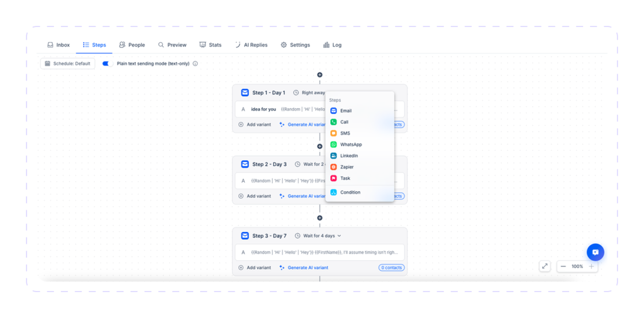Go to the Preview tab
The image size is (644, 318).
172,45
